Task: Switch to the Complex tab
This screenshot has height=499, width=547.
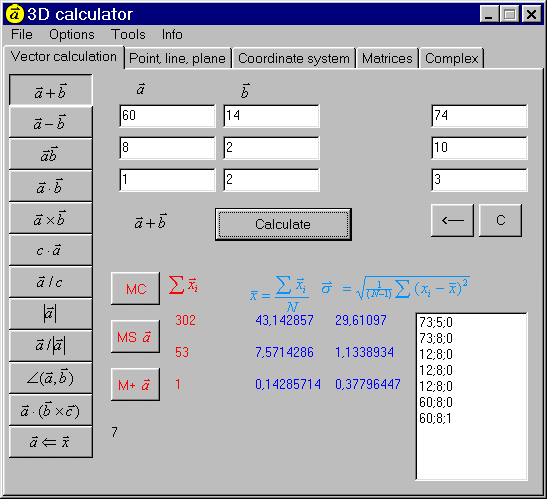Action: tap(451, 58)
